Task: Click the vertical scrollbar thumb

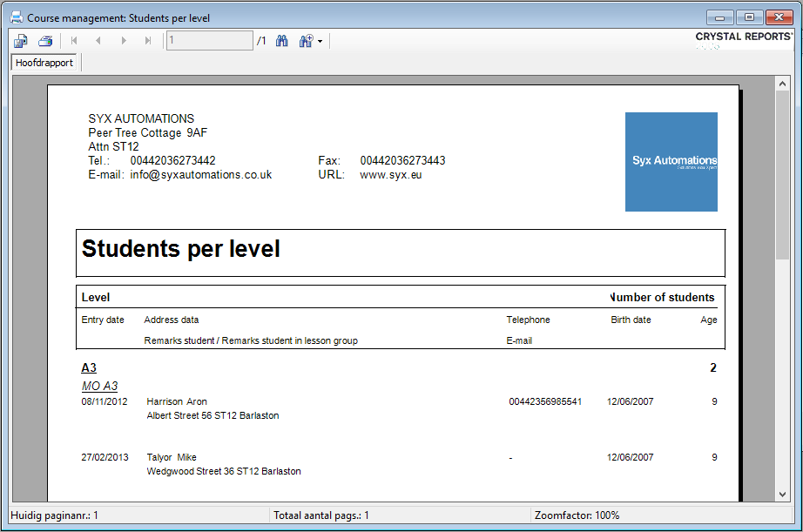Action: [x=782, y=174]
